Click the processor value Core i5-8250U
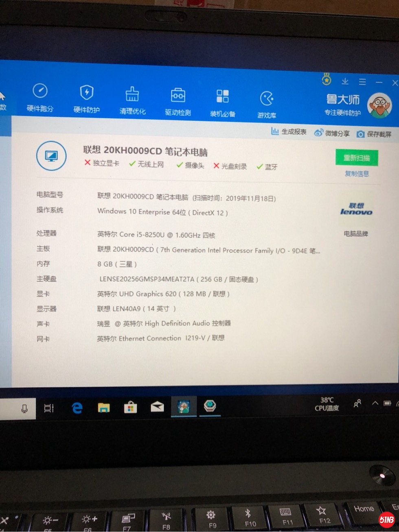 (156, 235)
